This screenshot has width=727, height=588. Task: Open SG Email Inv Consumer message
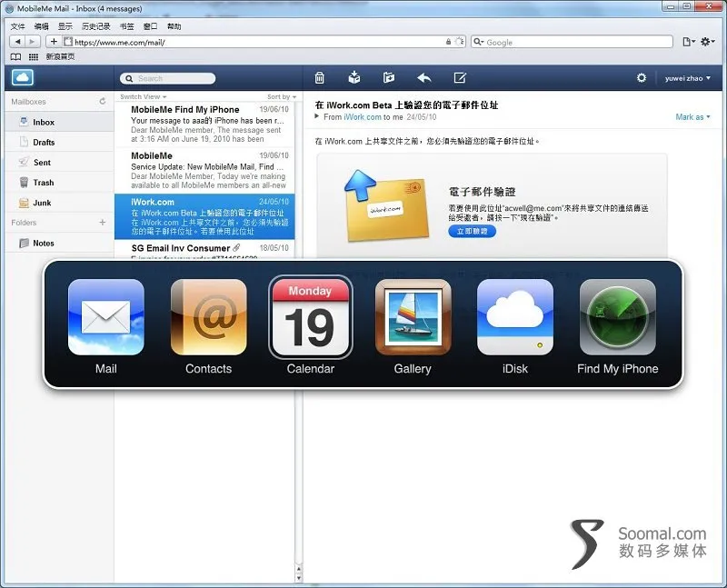click(204, 250)
